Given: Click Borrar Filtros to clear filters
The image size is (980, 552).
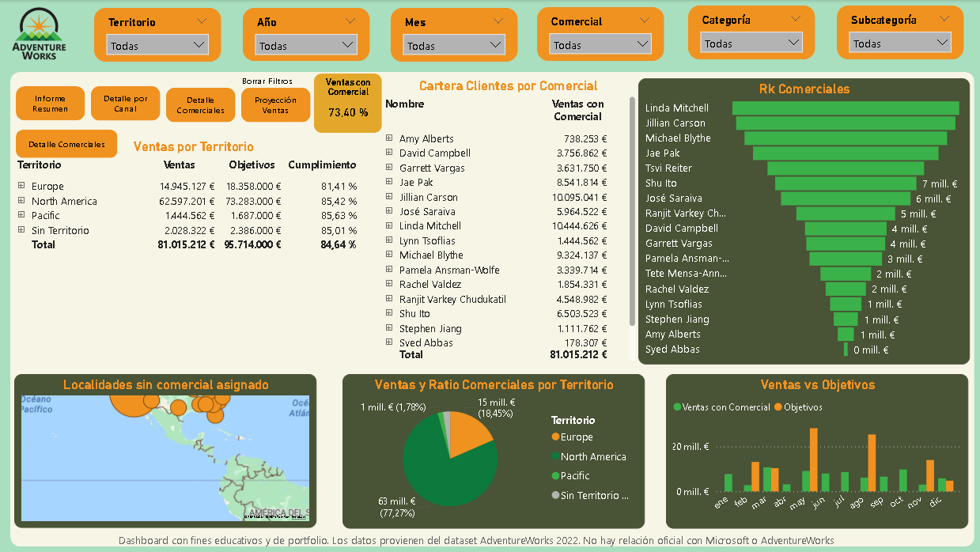Looking at the screenshot, I should [267, 81].
